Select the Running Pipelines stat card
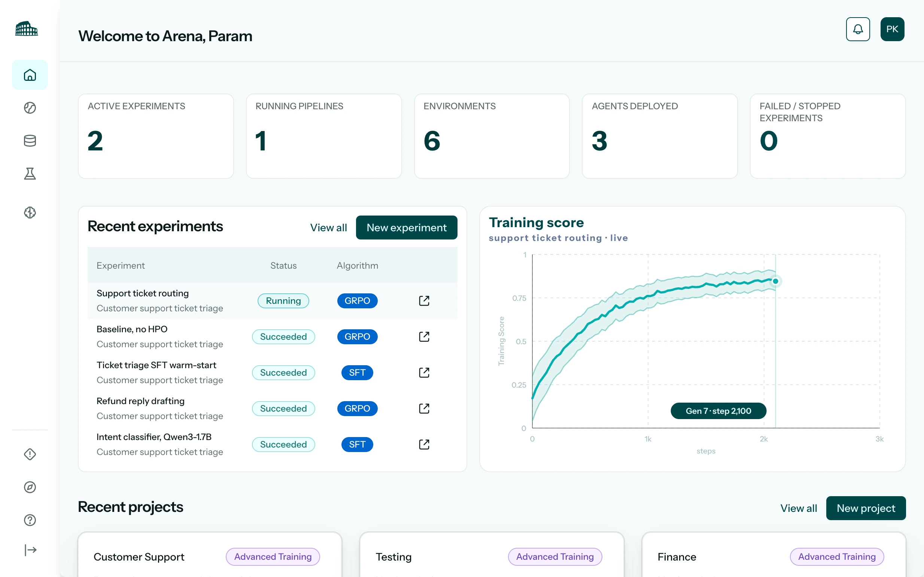 (x=324, y=136)
